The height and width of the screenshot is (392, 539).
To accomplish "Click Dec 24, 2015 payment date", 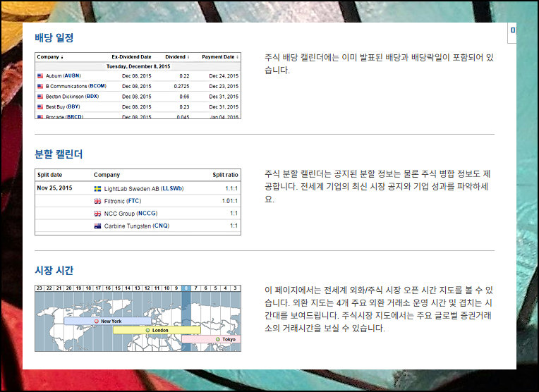I will 224,76.
